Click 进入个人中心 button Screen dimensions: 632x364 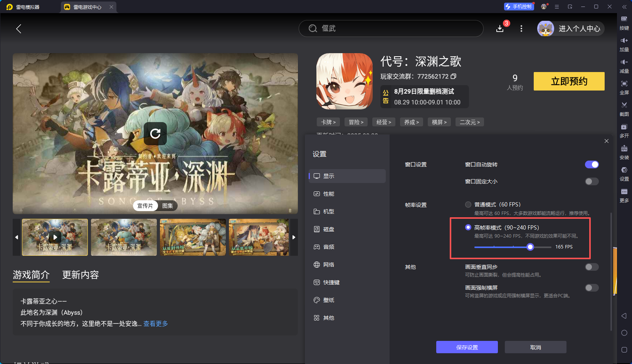pyautogui.click(x=580, y=29)
